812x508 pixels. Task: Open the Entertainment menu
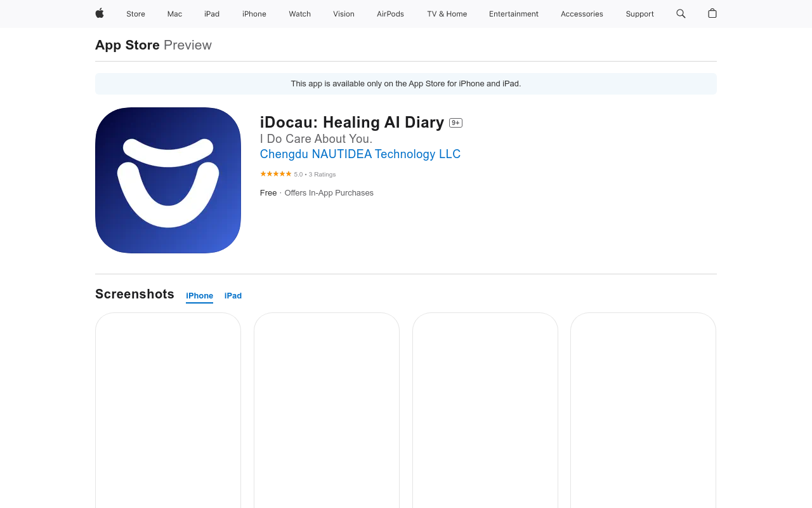pyautogui.click(x=514, y=14)
